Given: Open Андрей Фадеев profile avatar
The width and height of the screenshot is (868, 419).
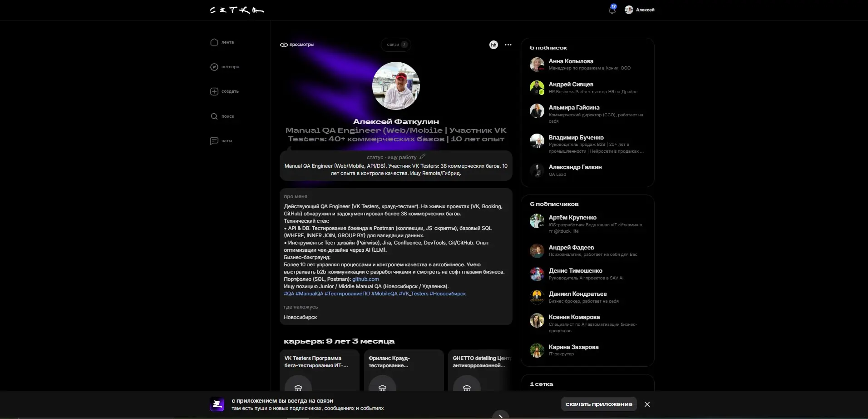Looking at the screenshot, I should [537, 250].
